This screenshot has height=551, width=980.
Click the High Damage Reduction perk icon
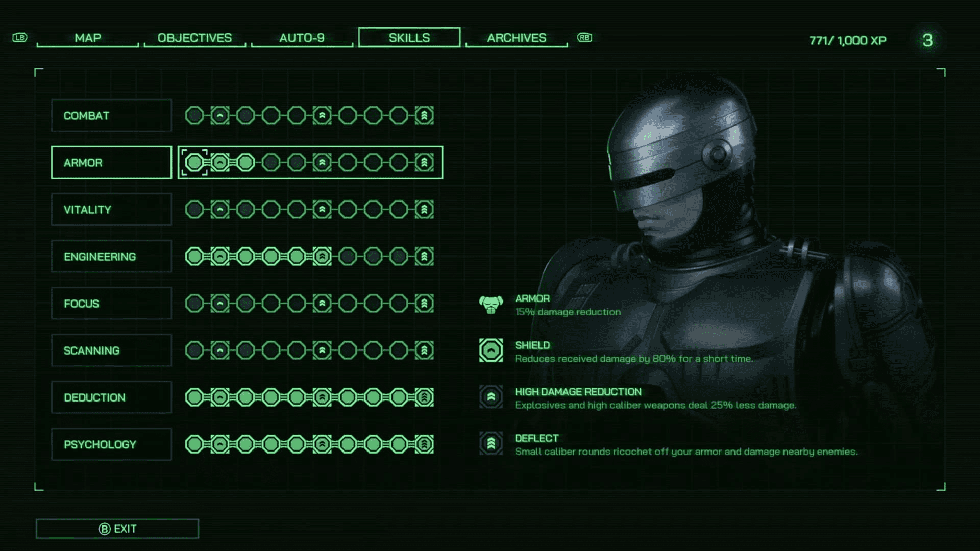491,397
